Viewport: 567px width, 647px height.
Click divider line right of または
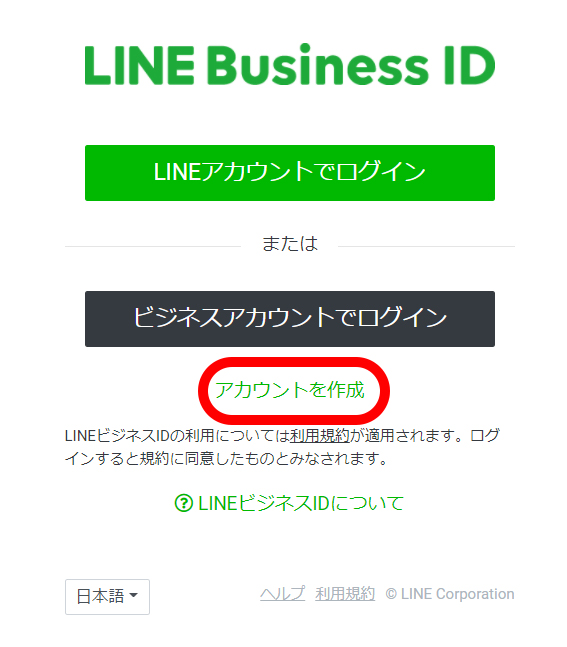pos(426,246)
